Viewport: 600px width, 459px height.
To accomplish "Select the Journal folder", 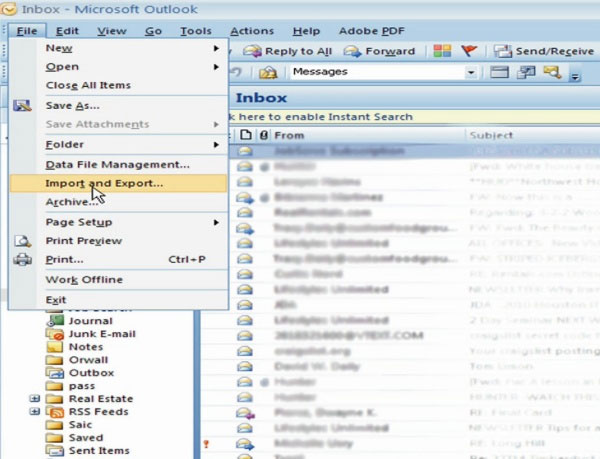I will coord(91,321).
